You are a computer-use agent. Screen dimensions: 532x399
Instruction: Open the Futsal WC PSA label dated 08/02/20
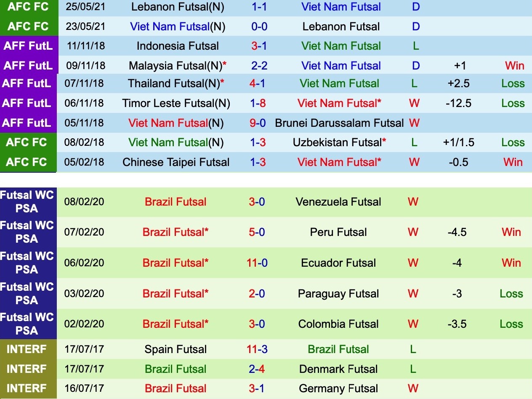tap(28, 202)
